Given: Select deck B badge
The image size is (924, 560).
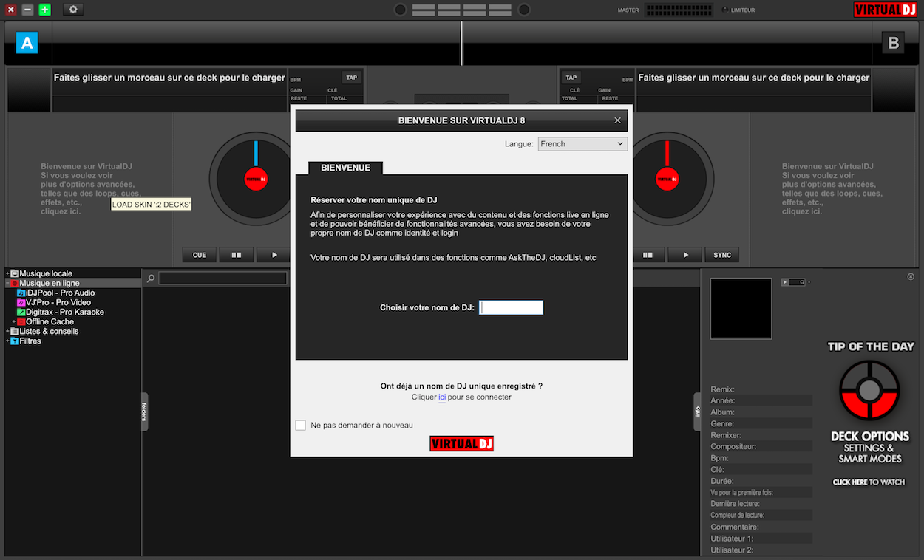Looking at the screenshot, I should (x=893, y=43).
